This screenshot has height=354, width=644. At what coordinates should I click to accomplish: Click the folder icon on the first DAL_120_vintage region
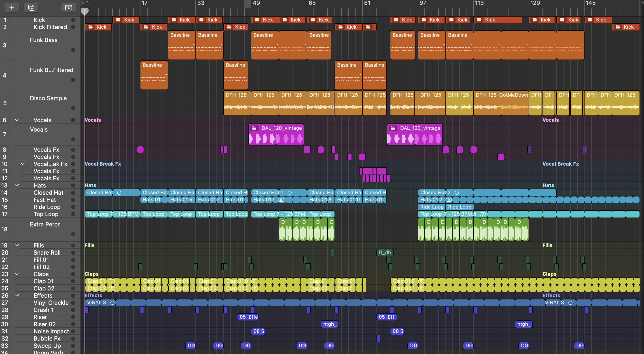point(254,128)
